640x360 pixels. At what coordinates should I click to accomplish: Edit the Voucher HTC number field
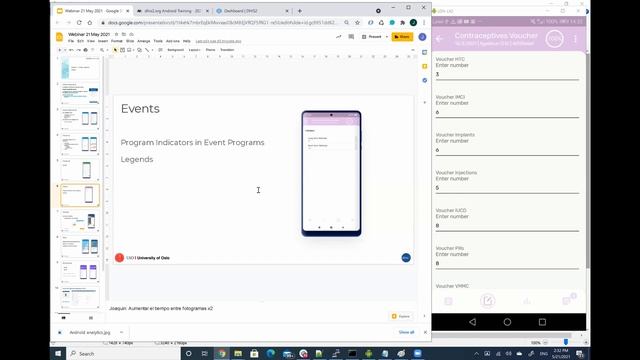507,75
